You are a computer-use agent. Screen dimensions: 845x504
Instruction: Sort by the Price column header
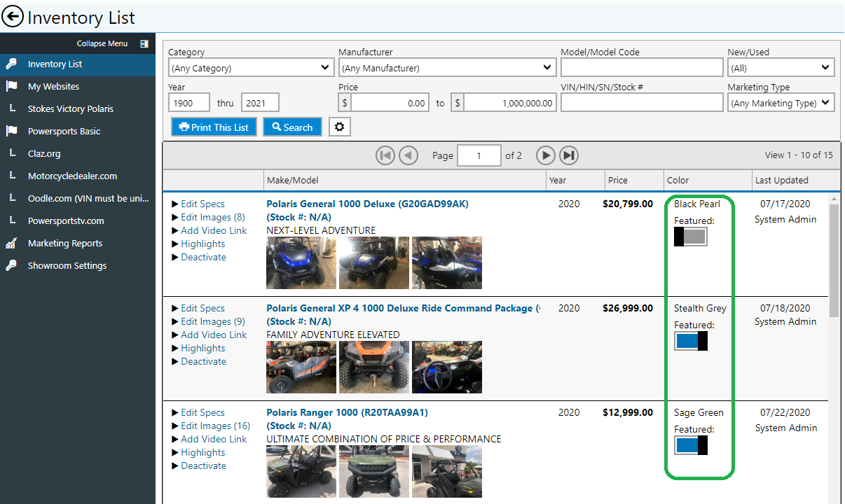click(x=634, y=180)
